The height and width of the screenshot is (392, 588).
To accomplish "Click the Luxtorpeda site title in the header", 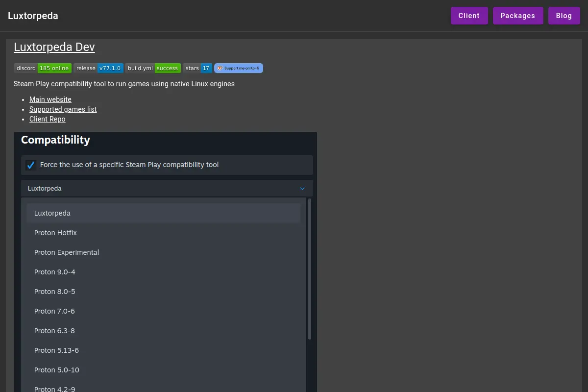I will (33, 16).
